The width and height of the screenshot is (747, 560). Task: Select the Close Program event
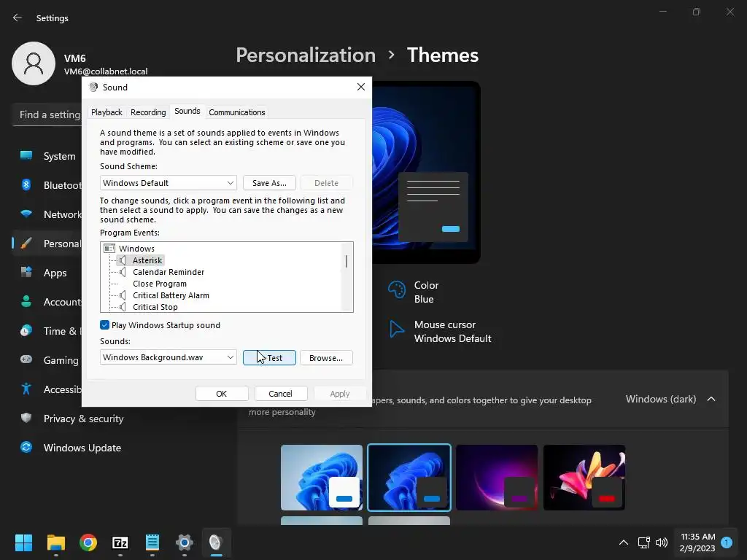pos(160,284)
